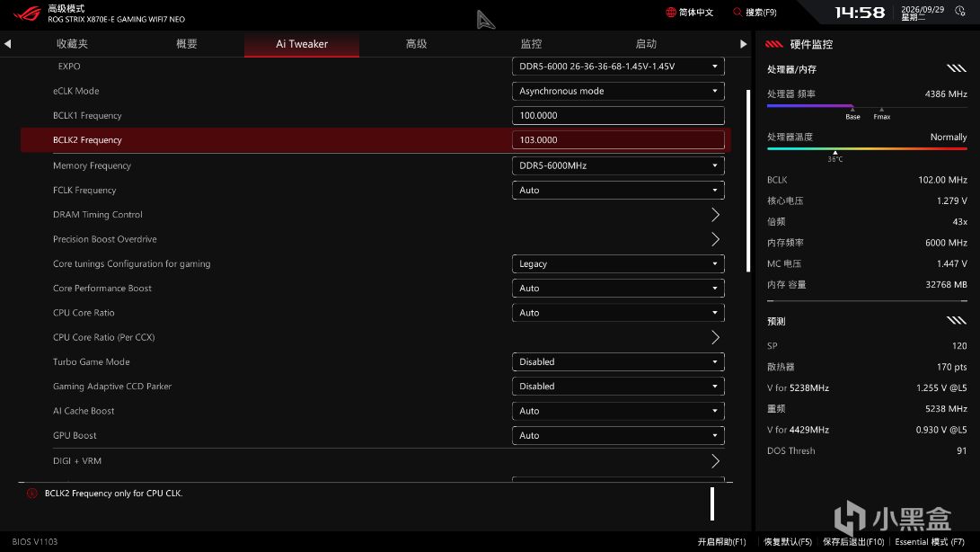The image size is (980, 552).
Task: Switch to the 高级 tab
Action: click(x=416, y=44)
